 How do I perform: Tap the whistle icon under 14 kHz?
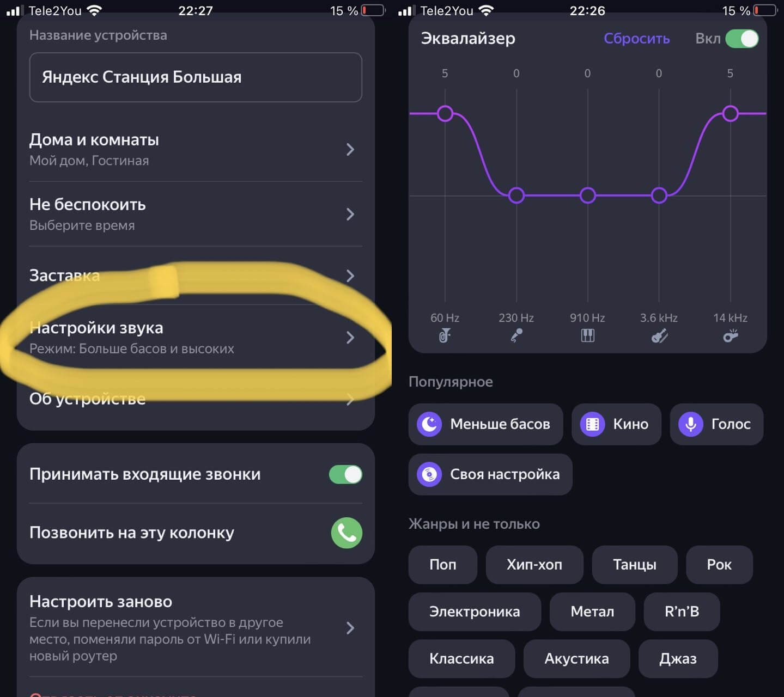point(731,335)
